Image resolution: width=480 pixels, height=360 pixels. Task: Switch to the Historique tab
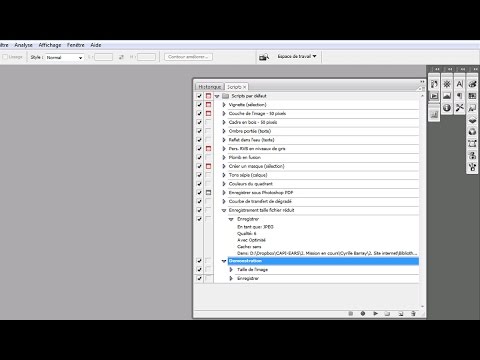pos(210,87)
